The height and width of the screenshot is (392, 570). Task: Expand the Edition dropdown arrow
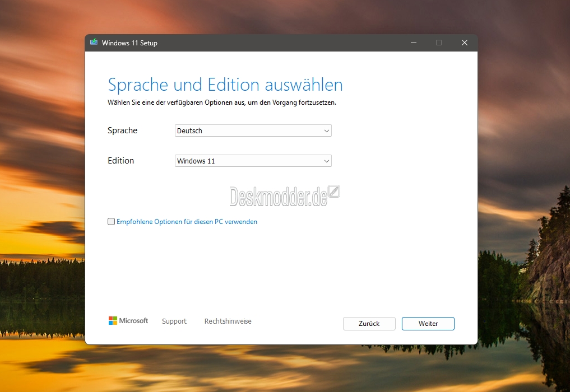326,161
